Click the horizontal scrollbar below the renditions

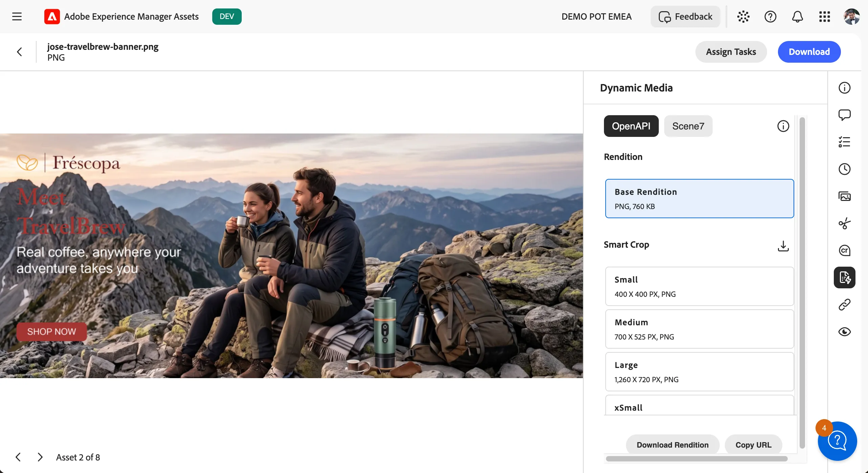(697, 459)
